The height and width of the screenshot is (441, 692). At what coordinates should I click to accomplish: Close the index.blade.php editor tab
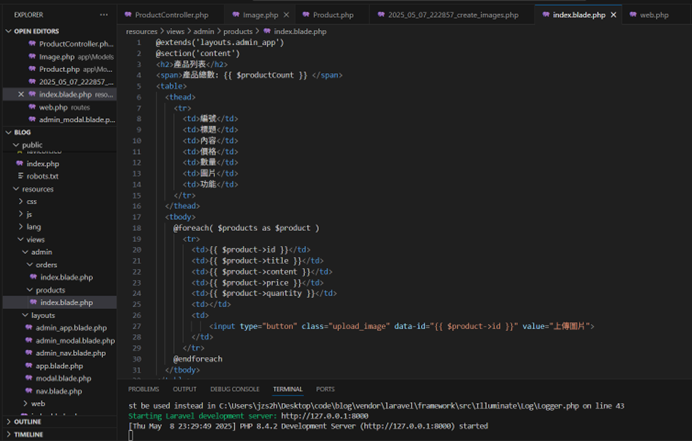click(613, 15)
